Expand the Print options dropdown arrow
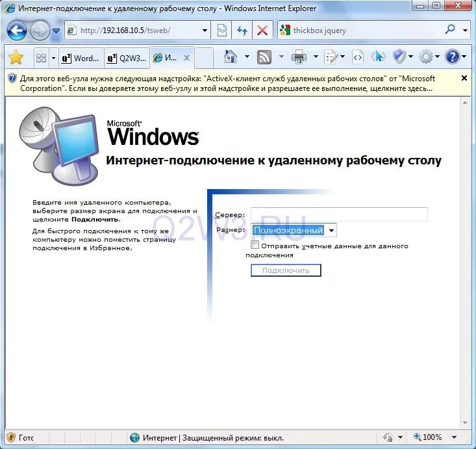476x449 pixels. [316, 57]
